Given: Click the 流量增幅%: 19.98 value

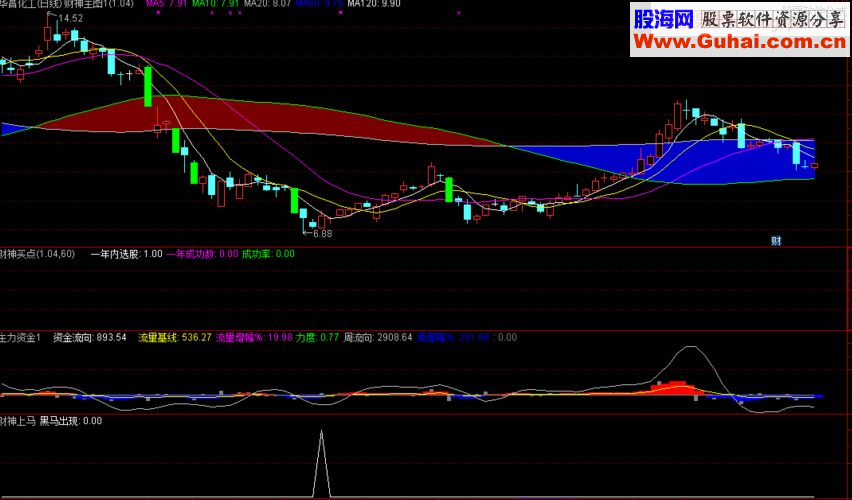Looking at the screenshot, I should coord(254,338).
